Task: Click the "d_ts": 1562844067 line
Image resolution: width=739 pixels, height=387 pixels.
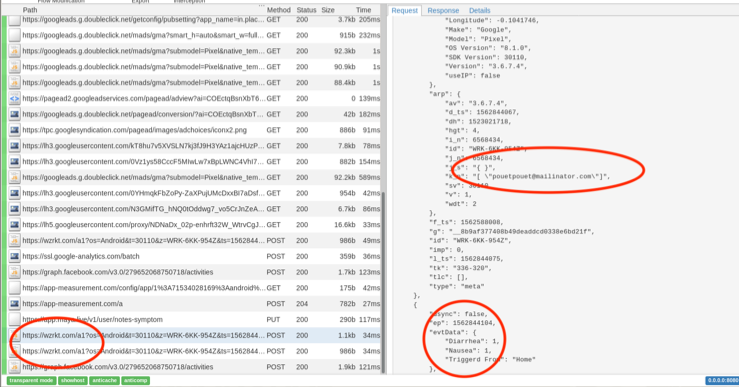Action: point(482,112)
